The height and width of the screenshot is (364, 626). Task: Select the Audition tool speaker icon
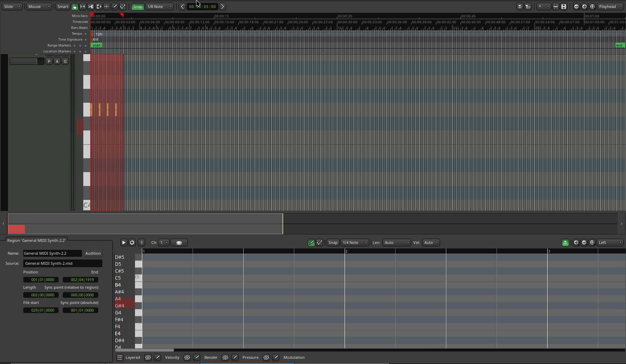(x=99, y=7)
